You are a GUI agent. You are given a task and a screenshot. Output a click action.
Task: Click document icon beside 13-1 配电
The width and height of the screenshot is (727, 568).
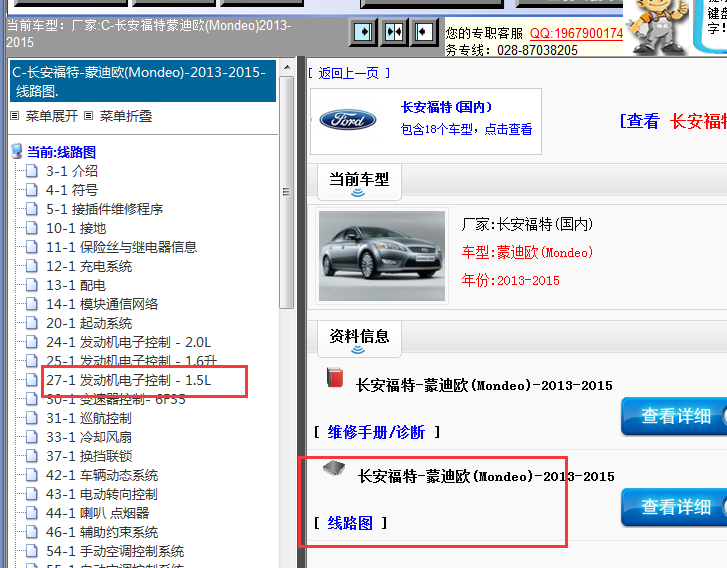click(x=32, y=285)
